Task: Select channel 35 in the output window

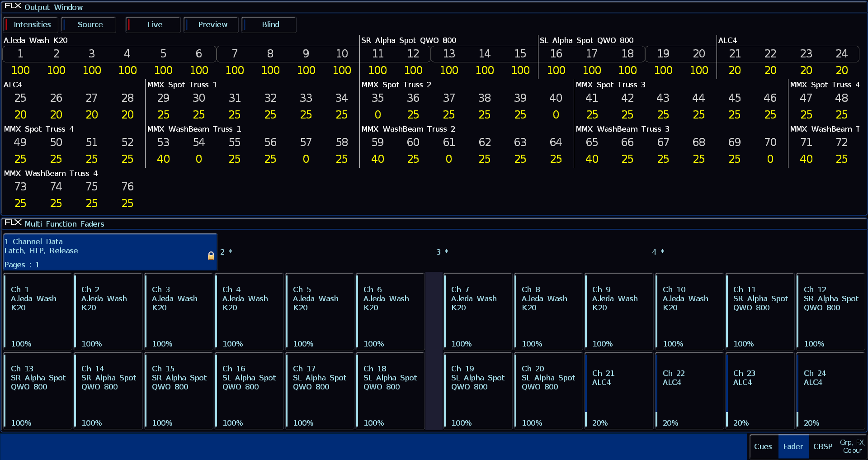Action: pyautogui.click(x=377, y=98)
